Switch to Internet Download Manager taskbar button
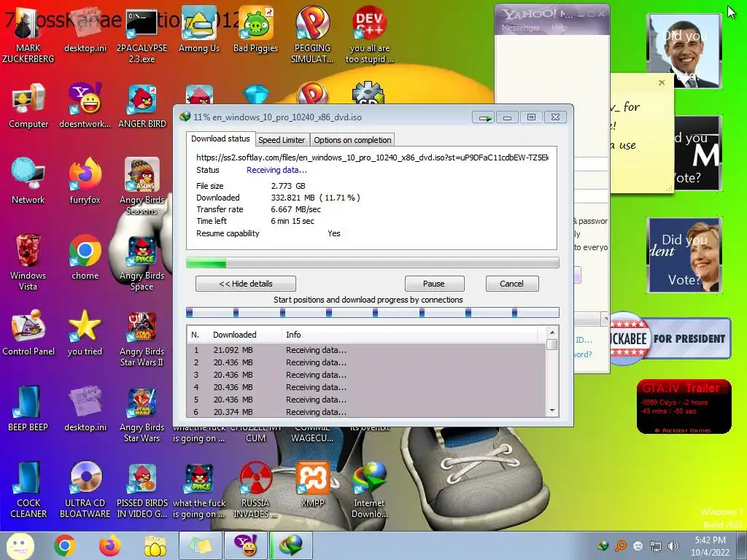The height and width of the screenshot is (560, 747). (291, 545)
